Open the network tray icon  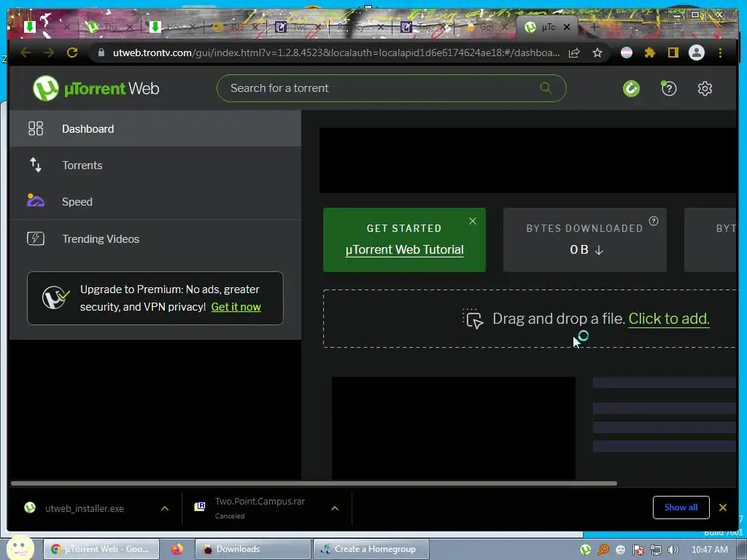pyautogui.click(x=656, y=550)
